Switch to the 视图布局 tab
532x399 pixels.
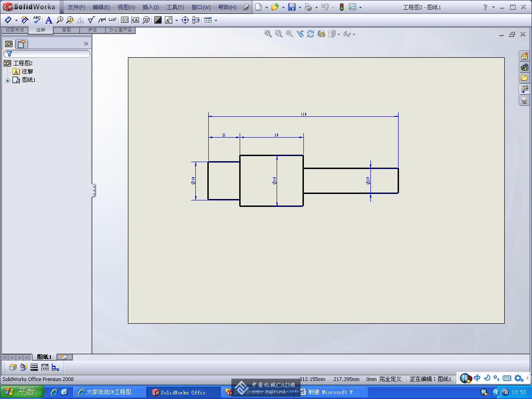[x=15, y=30]
